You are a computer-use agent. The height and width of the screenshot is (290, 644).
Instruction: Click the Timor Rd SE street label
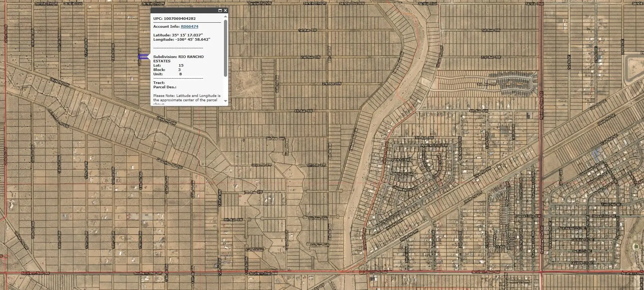[611, 205]
